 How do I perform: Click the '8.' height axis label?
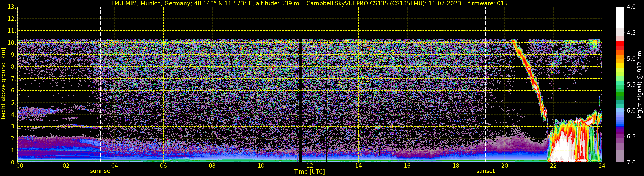tap(13, 67)
